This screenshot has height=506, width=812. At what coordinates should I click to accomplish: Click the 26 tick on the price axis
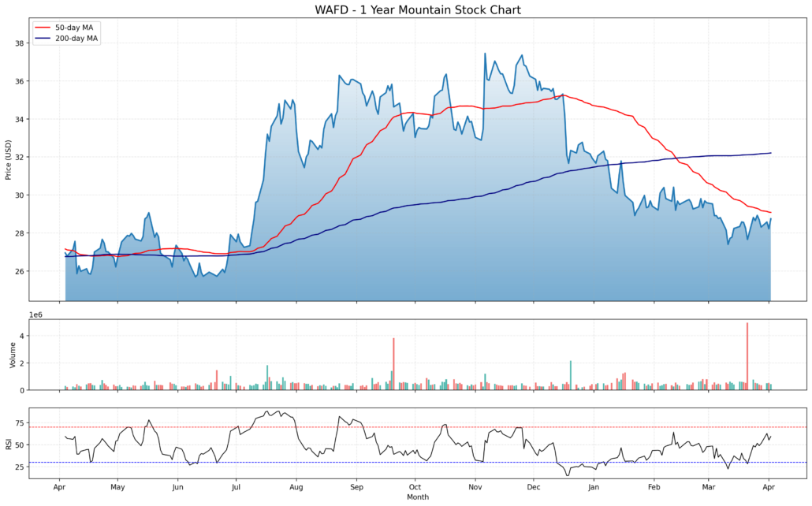pyautogui.click(x=20, y=271)
